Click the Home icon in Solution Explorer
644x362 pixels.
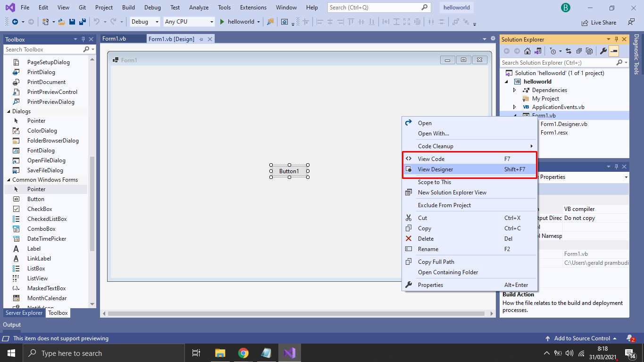pyautogui.click(x=527, y=51)
